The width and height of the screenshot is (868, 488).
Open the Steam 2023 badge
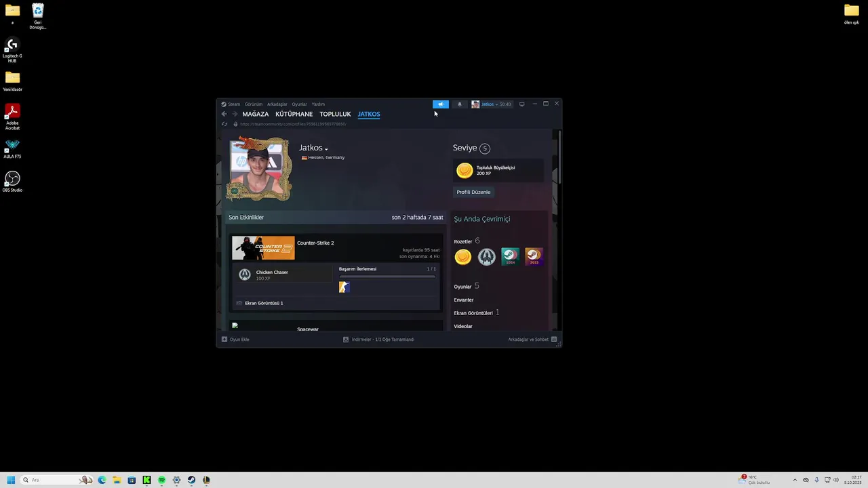click(x=534, y=257)
